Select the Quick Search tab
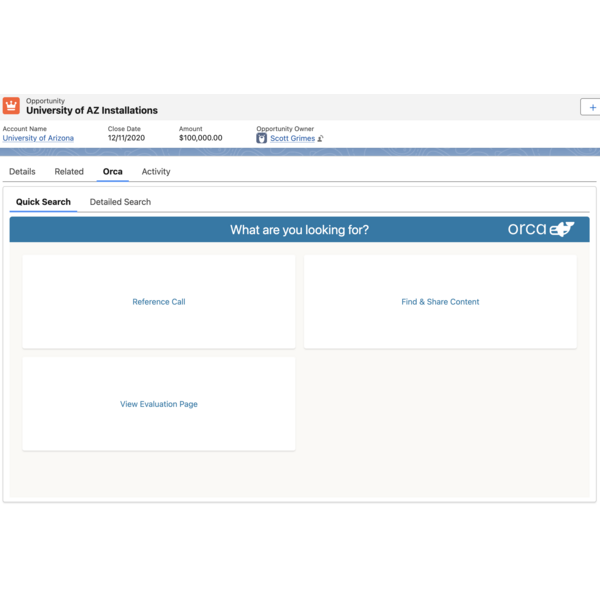 (43, 202)
